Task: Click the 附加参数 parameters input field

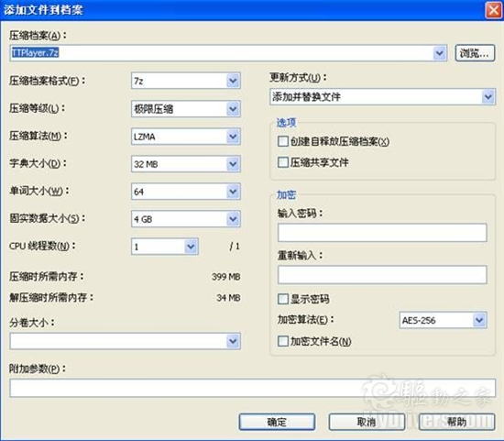Action: point(252,388)
